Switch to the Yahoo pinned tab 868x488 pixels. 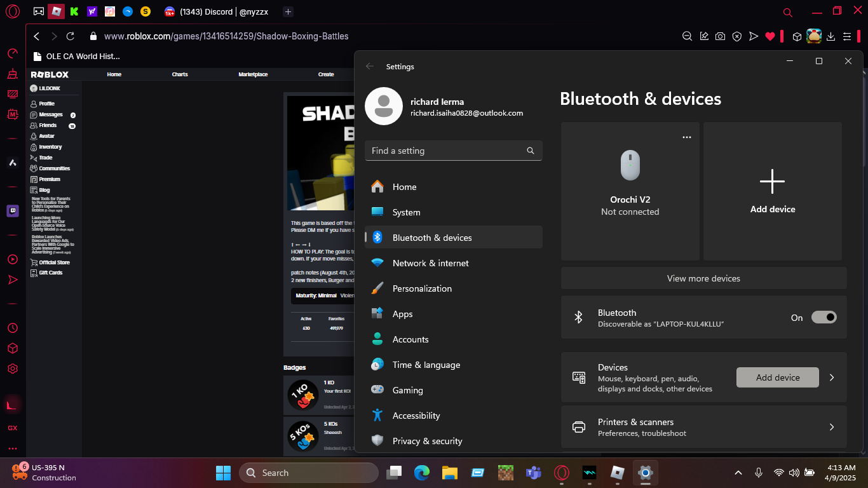[x=92, y=11]
